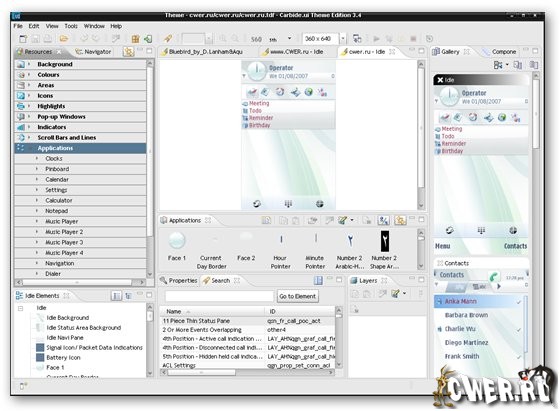Toggle the highlighted link icon in Applications panel
Image resolution: width=560 pixels, height=411 pixels.
click(400, 221)
